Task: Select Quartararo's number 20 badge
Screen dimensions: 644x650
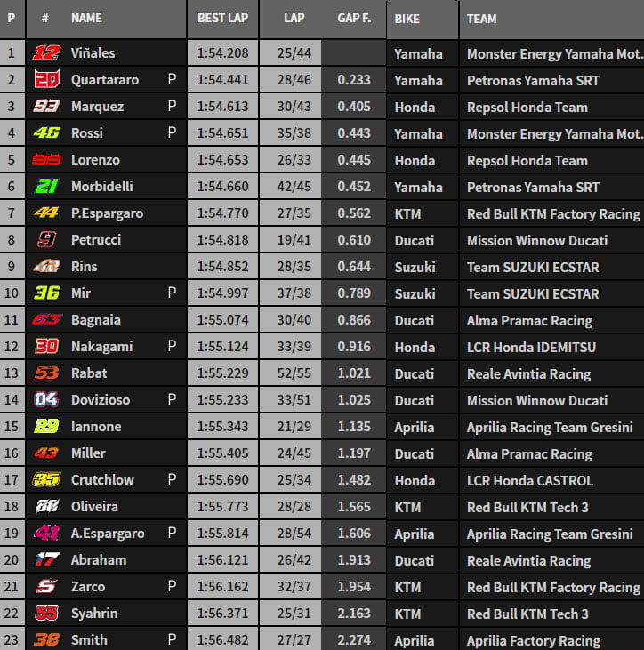Action: 46,79
